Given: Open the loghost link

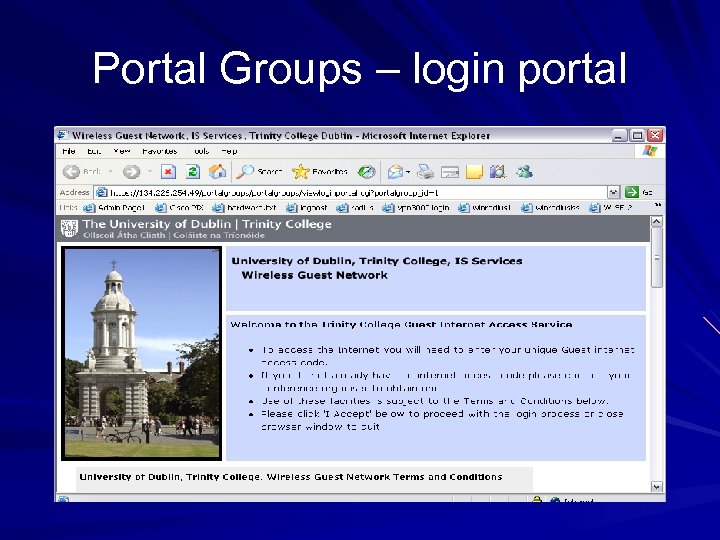Looking at the screenshot, I should coord(307,208).
